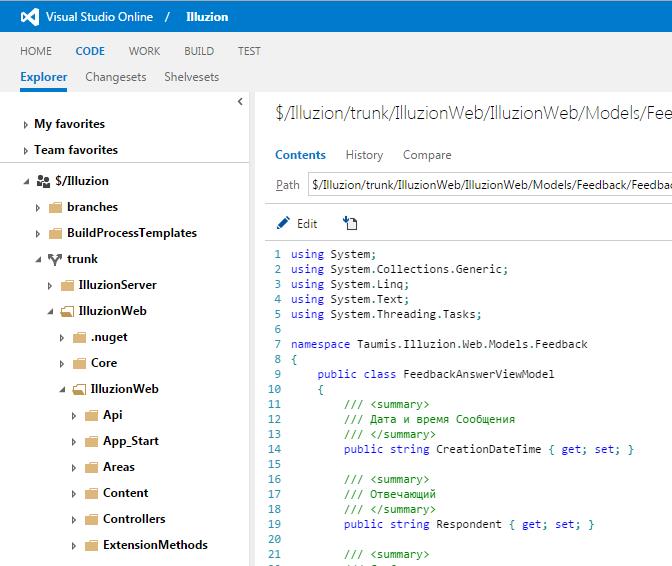The height and width of the screenshot is (566, 672).
Task: Click the Edit button label
Action: pos(307,224)
